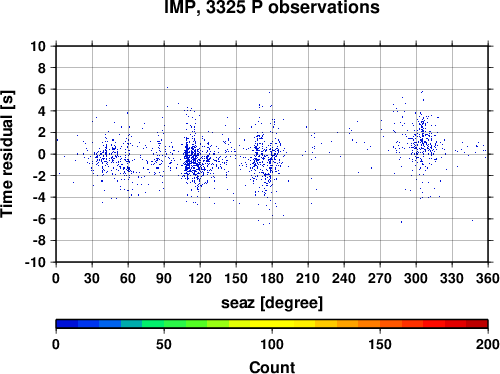
Task: Click the green segment of the colorbar
Action: (x=175, y=324)
